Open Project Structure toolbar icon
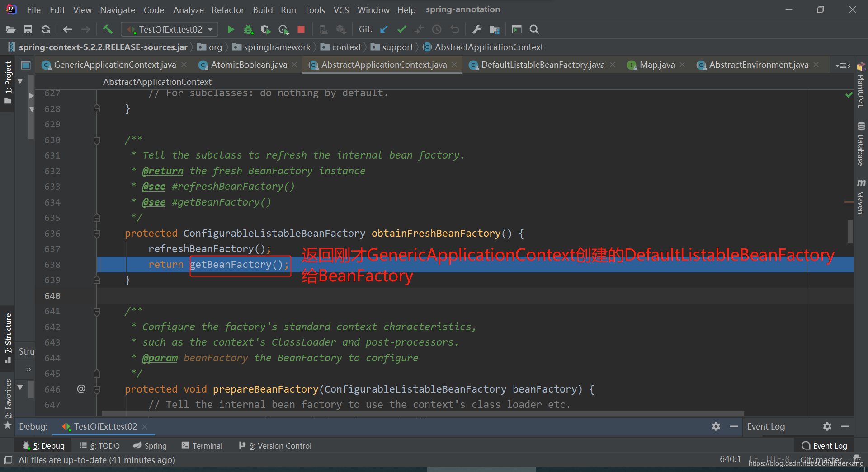This screenshot has width=868, height=472. coord(495,30)
